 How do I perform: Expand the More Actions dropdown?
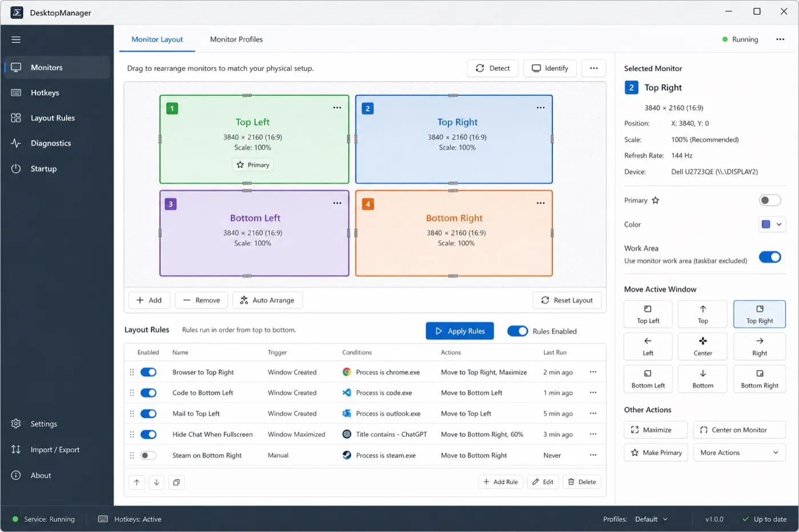coord(739,453)
